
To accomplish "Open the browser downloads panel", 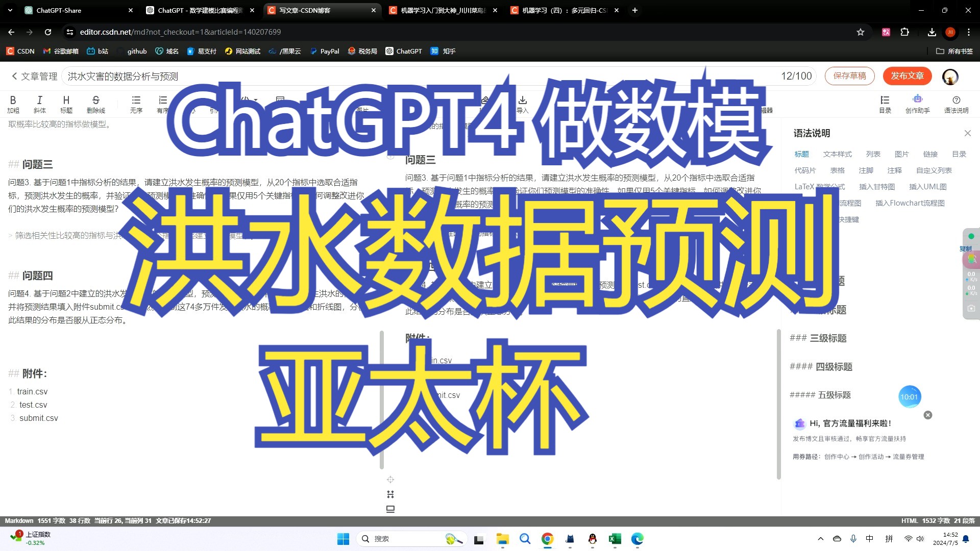I will click(932, 32).
